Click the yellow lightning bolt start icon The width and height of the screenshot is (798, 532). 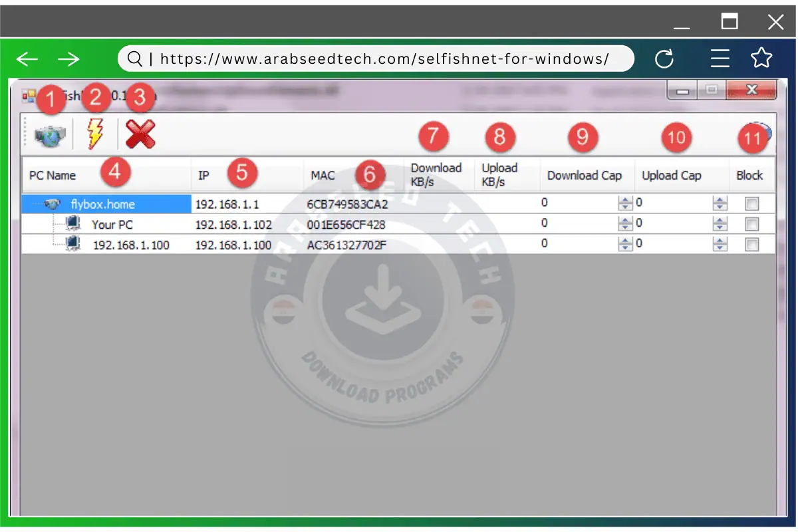point(95,135)
